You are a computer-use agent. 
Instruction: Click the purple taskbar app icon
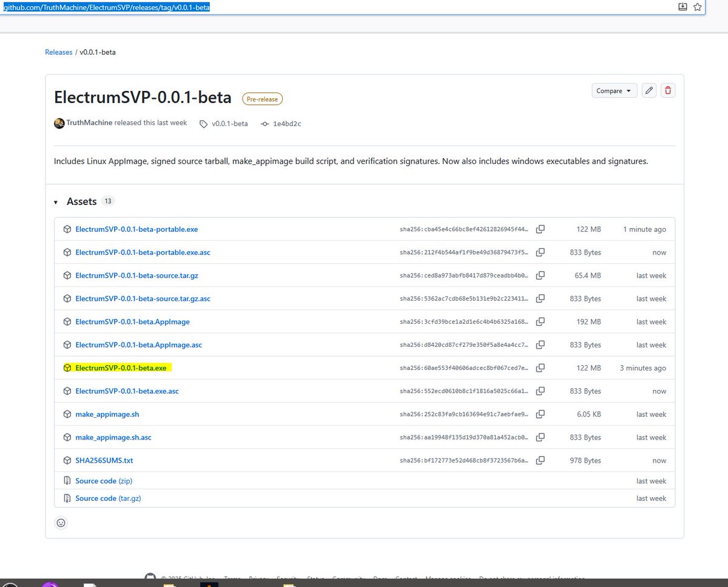coord(50,584)
